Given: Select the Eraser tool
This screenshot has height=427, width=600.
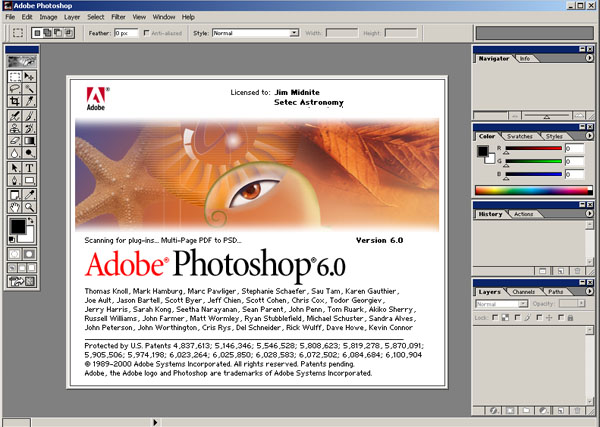Looking at the screenshot, I should pos(15,141).
